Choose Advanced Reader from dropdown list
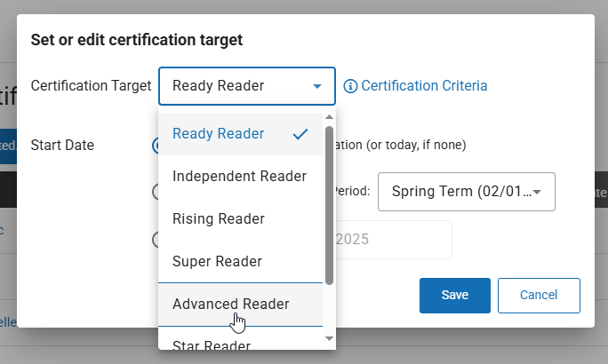 pyautogui.click(x=240, y=305)
